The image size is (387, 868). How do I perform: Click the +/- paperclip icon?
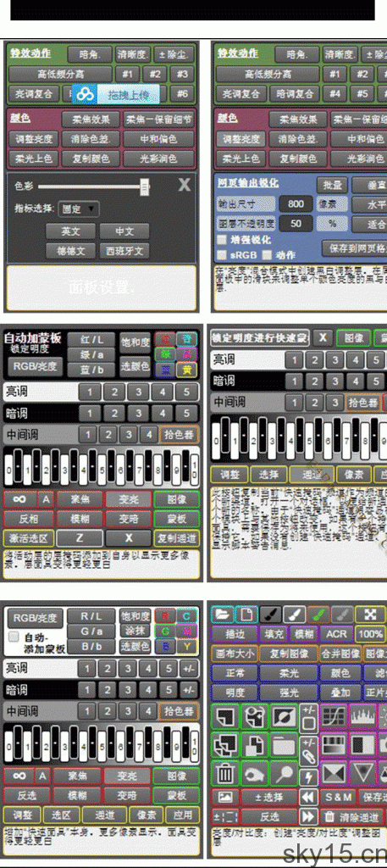309,750
